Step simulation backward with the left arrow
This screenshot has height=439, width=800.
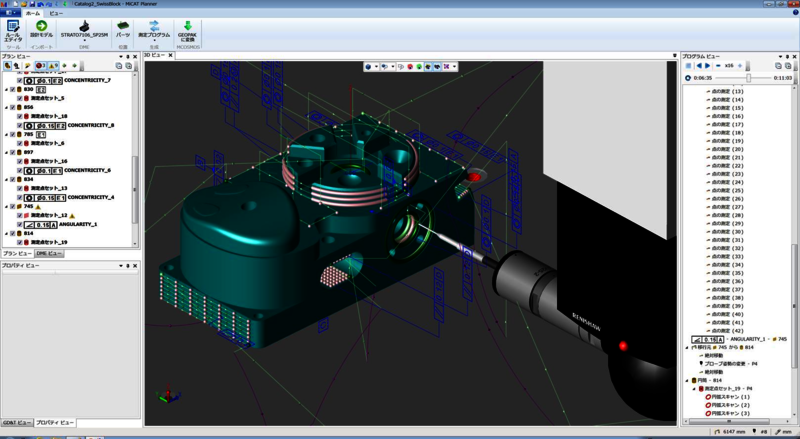(x=699, y=66)
